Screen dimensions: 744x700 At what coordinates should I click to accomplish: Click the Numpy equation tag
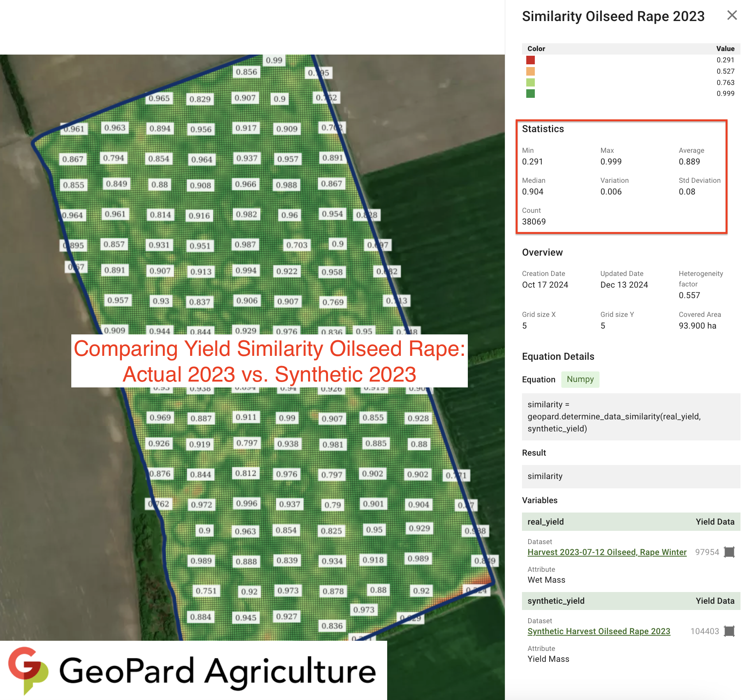[x=580, y=379]
